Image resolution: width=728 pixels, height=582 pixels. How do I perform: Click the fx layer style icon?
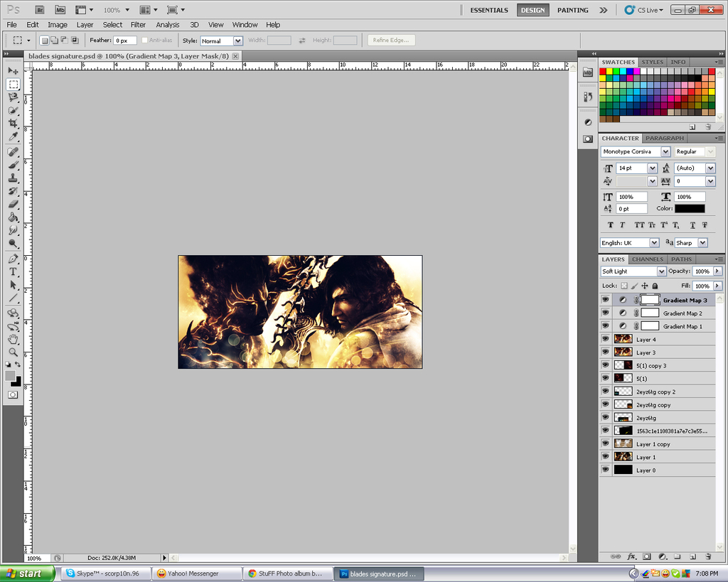[631, 556]
